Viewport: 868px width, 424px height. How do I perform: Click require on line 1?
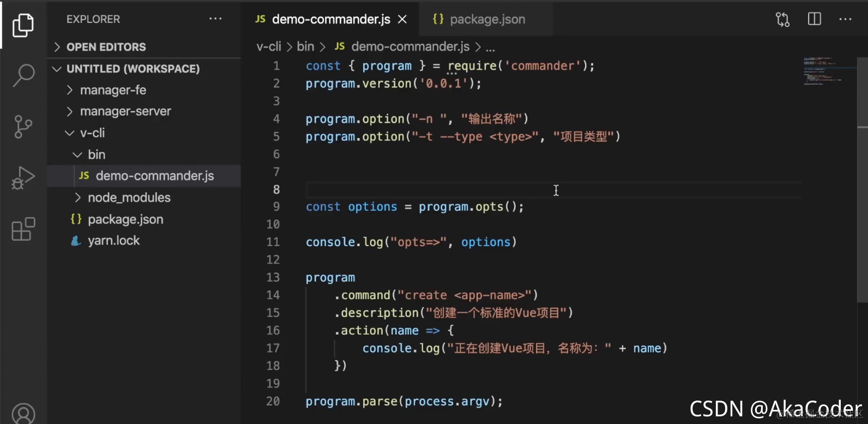point(472,66)
